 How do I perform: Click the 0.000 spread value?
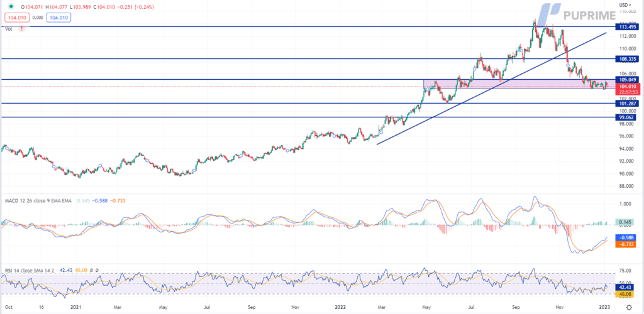[x=38, y=18]
